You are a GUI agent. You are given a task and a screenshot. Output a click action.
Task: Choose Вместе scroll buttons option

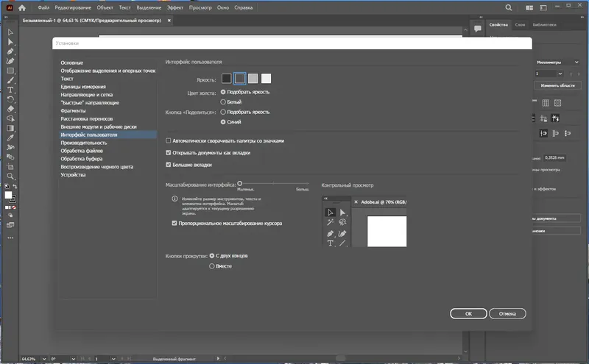click(212, 266)
